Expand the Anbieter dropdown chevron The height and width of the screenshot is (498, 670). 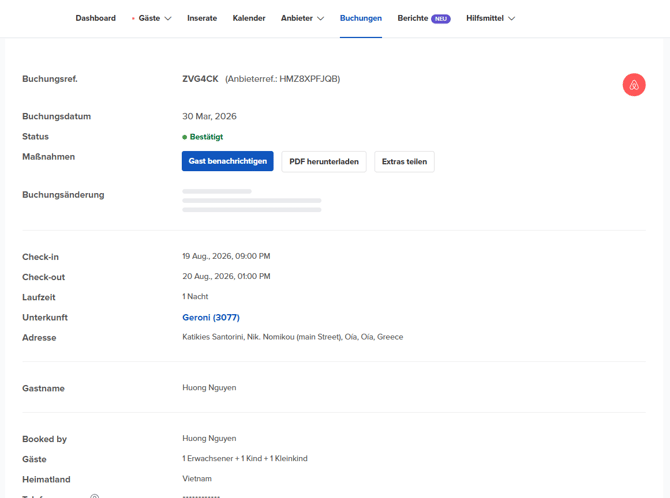(x=320, y=18)
